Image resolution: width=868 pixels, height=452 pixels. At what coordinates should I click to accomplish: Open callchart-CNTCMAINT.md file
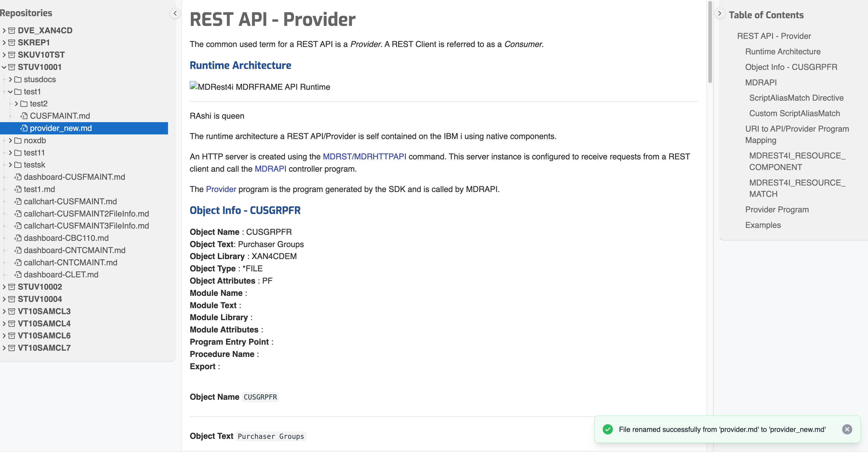[x=70, y=262]
